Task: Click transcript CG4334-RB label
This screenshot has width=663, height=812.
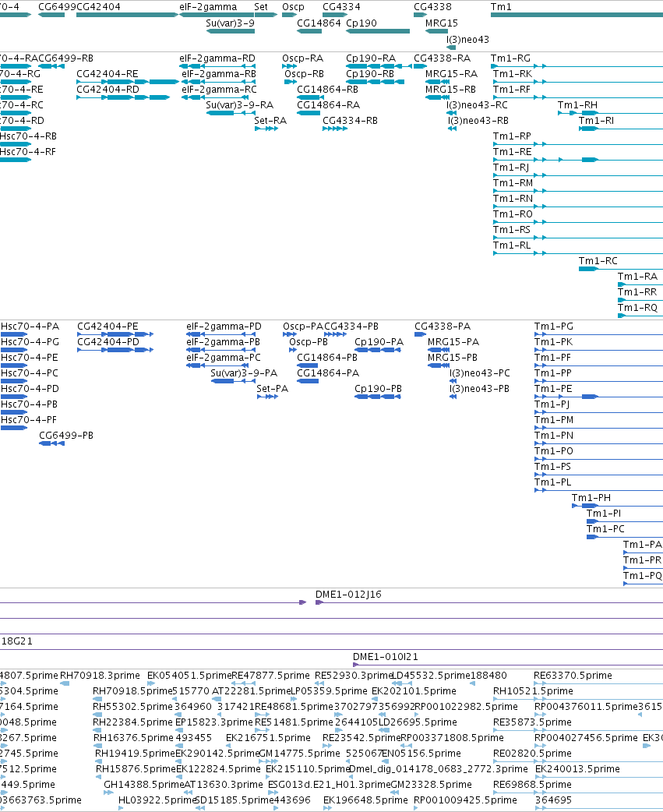Action: pyautogui.click(x=350, y=121)
